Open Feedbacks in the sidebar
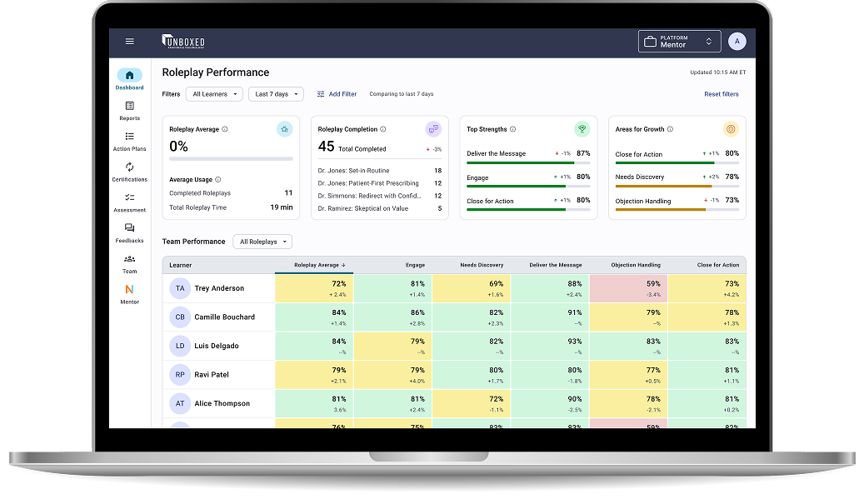 [x=129, y=232]
